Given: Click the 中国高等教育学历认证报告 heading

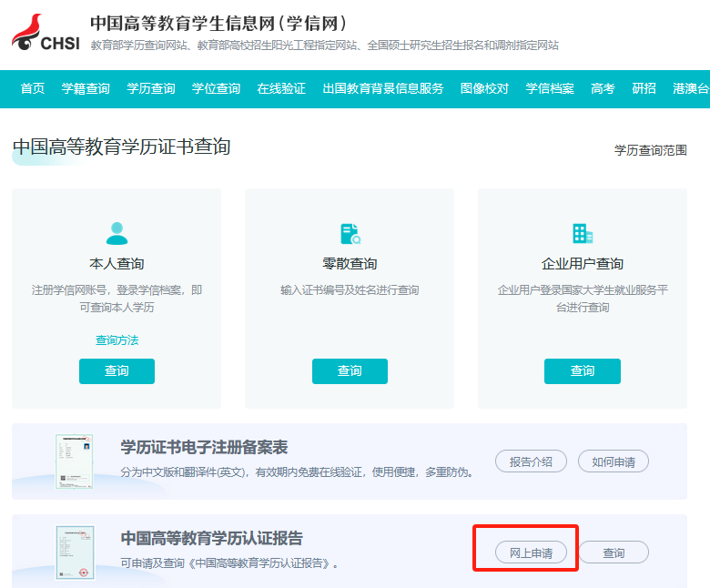Looking at the screenshot, I should tap(211, 538).
